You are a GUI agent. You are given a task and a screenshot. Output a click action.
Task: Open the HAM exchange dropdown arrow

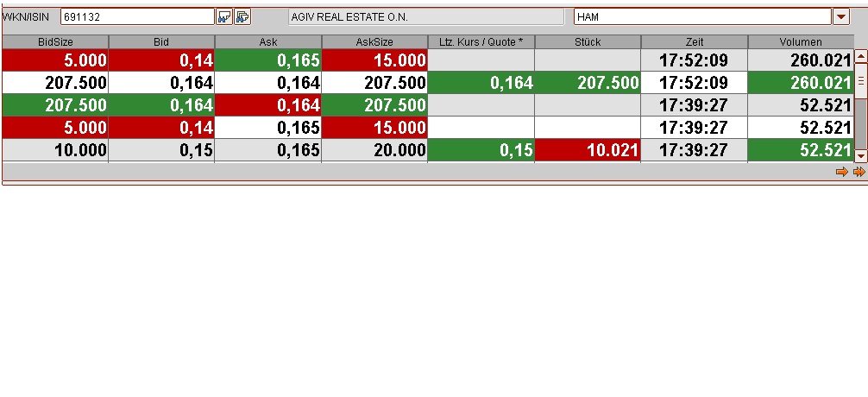pyautogui.click(x=841, y=16)
